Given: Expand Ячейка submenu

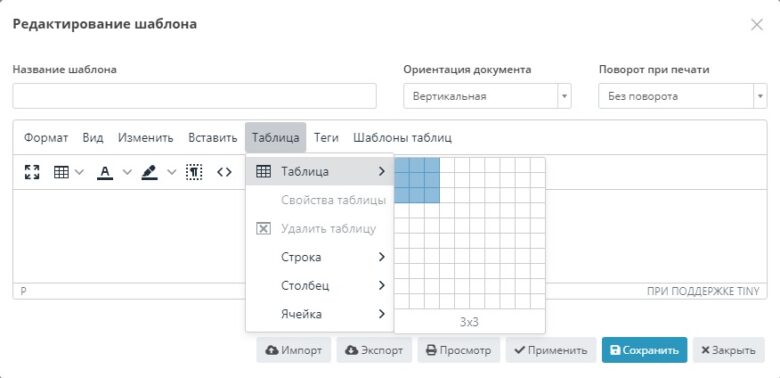Looking at the screenshot, I should (x=320, y=314).
